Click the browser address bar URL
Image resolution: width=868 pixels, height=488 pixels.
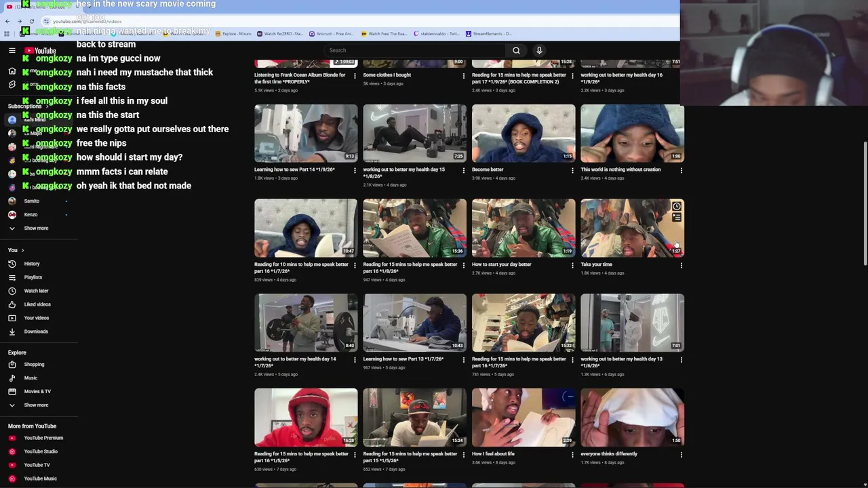click(87, 22)
